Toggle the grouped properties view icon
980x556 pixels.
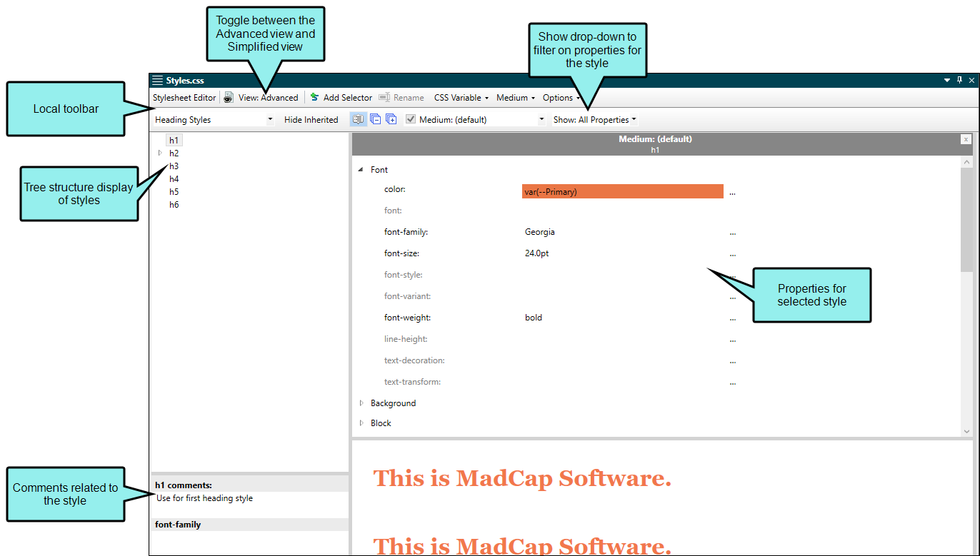tap(358, 119)
